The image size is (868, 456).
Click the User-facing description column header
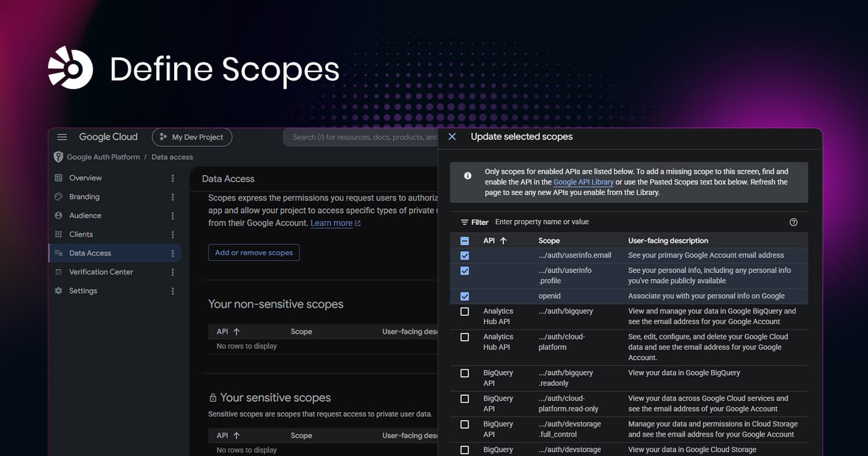click(x=668, y=241)
